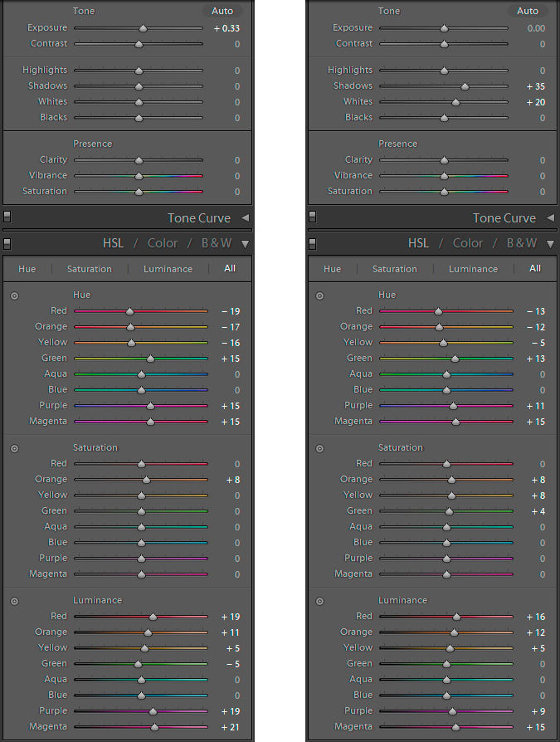Select HSL mode in left panel header
Viewport: 560px width, 742px height.
113,243
